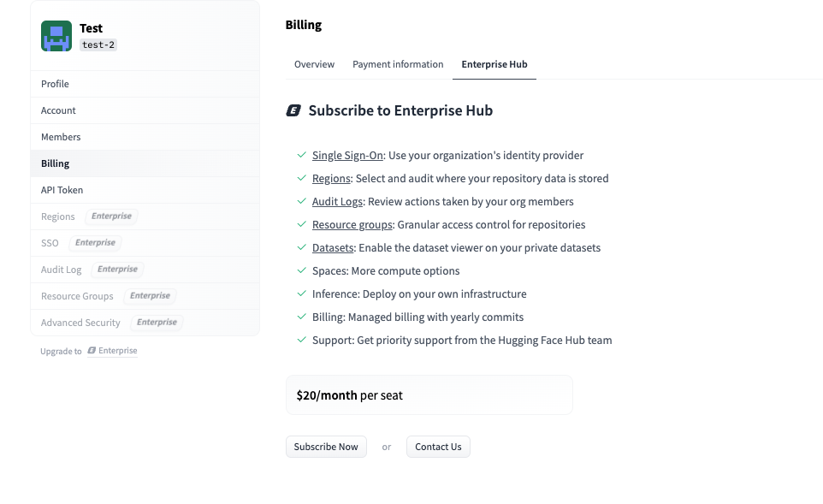Follow the Single Sign-On link
823x504 pixels.
[347, 156]
